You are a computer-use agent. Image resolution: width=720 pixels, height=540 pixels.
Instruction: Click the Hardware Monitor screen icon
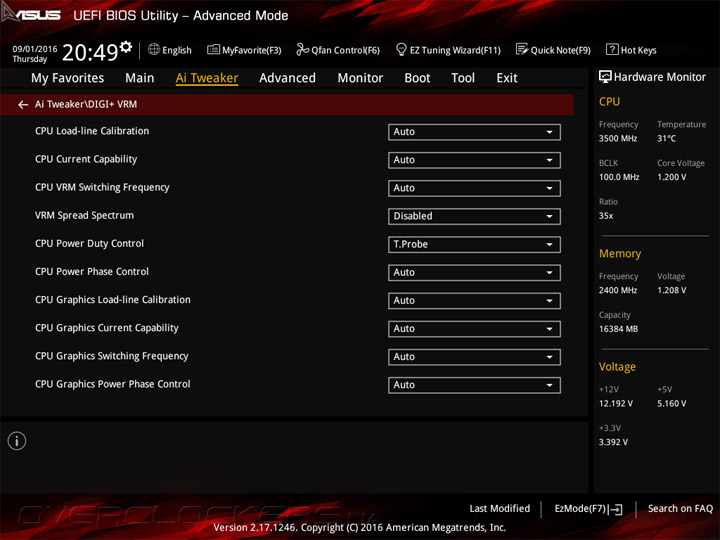point(605,77)
